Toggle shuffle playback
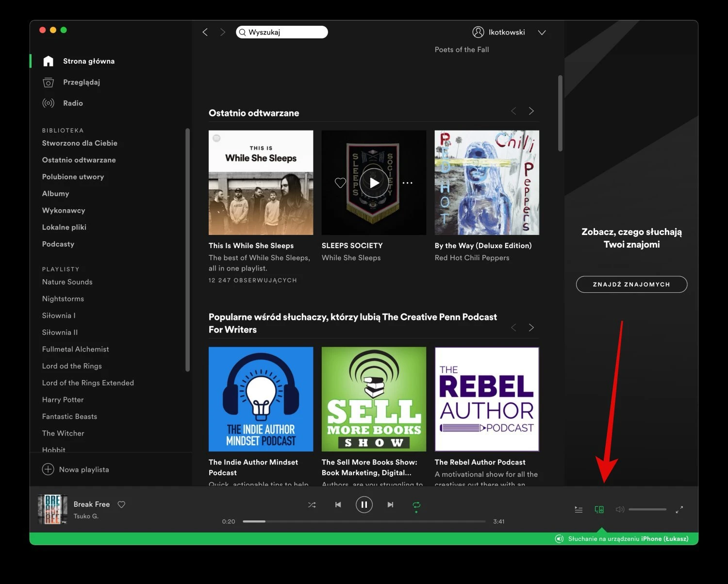 tap(312, 505)
